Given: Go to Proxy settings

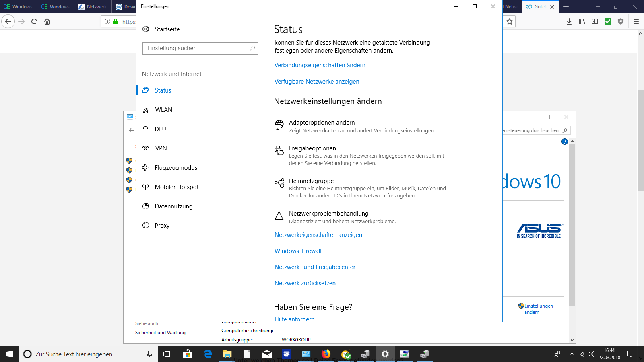Looking at the screenshot, I should (162, 226).
